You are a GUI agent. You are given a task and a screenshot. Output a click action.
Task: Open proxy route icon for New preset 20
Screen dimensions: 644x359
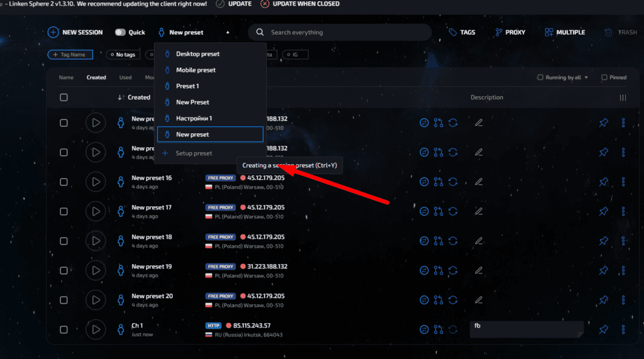pyautogui.click(x=438, y=300)
